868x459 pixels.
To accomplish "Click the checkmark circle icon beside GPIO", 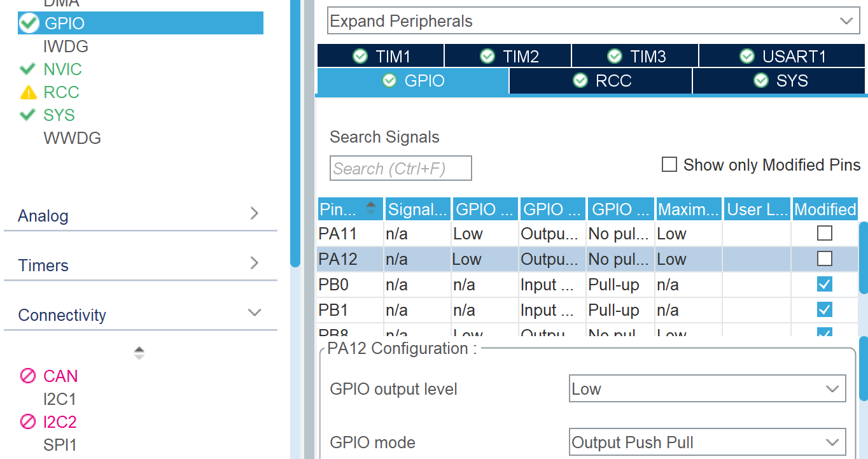I will click(29, 24).
